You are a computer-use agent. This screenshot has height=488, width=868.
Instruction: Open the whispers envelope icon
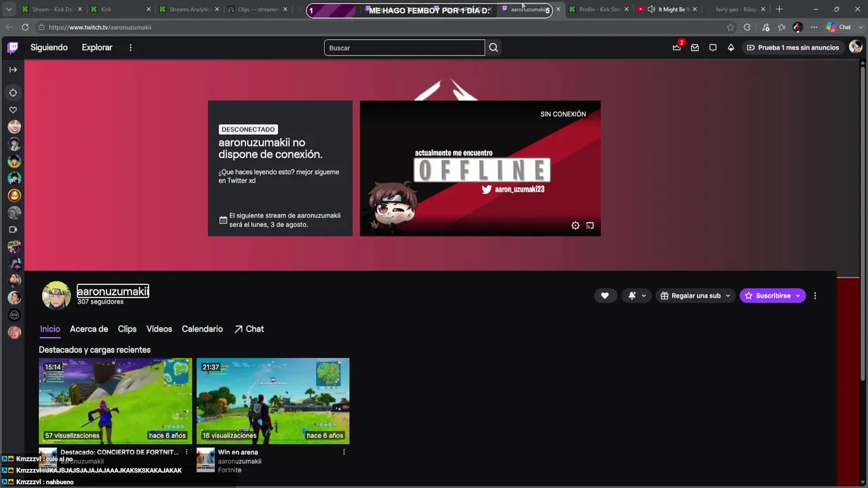coord(695,47)
